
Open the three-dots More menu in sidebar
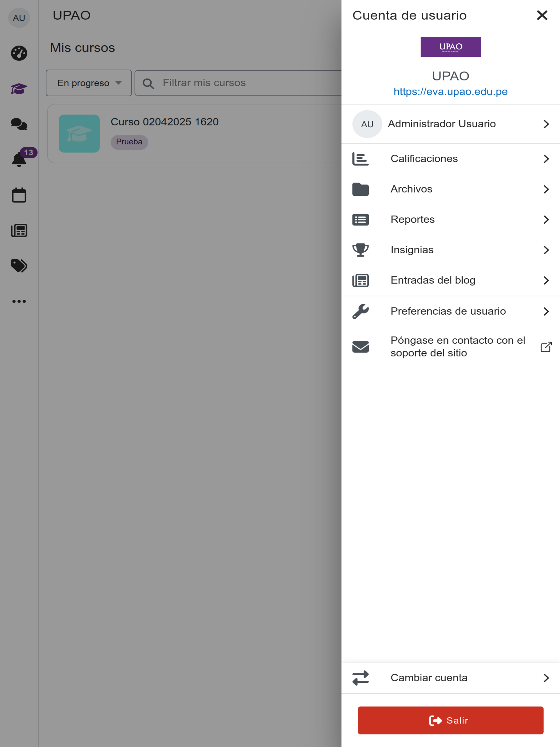[19, 301]
